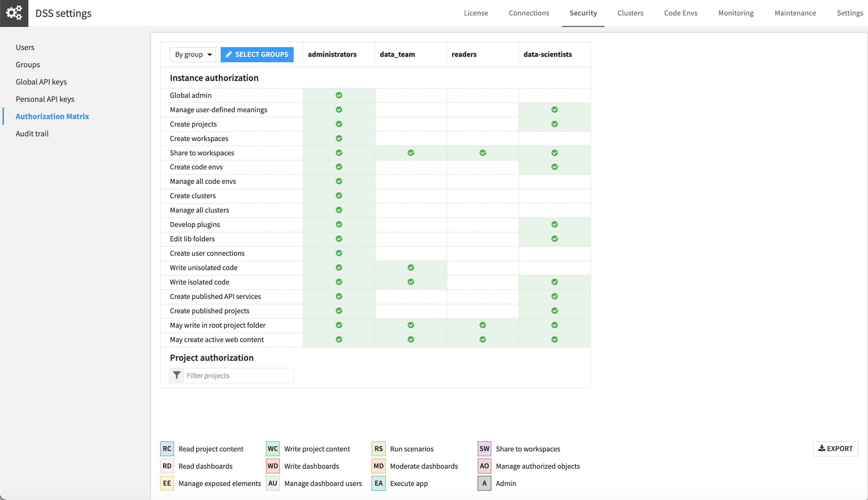Viewport: 868px width, 500px height.
Task: Open the License tab
Action: (x=476, y=13)
